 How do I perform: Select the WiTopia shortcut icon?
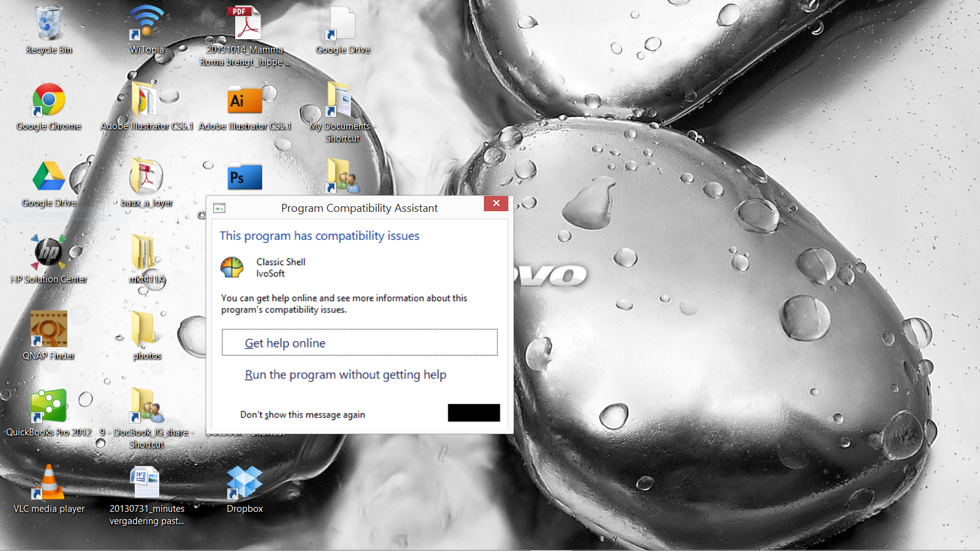(x=146, y=24)
